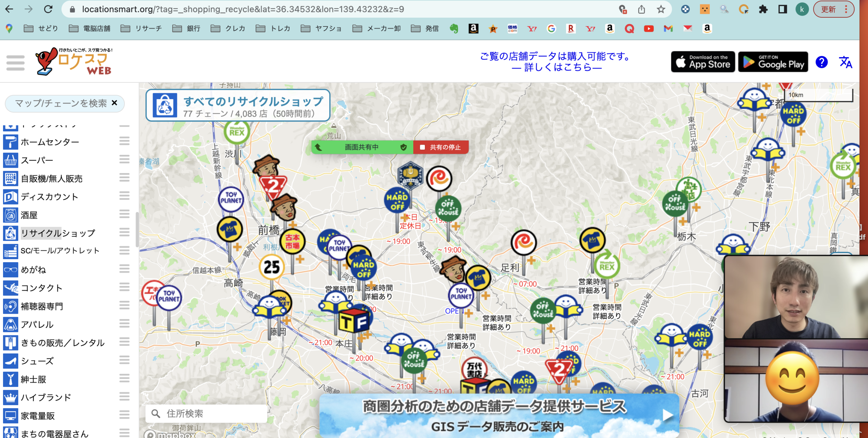The image size is (868, 438).
Task: Click the ロケスマ WEB logo
Action: 74,61
